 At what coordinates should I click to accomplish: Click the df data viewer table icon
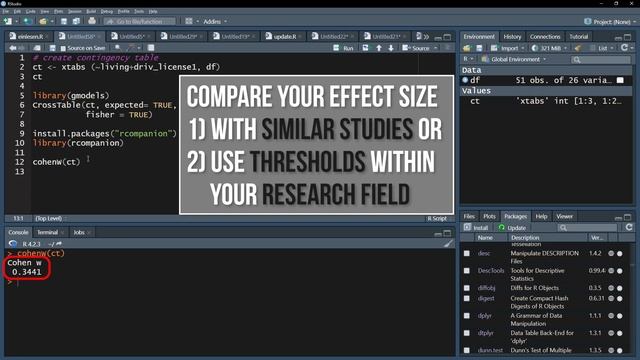click(x=620, y=80)
